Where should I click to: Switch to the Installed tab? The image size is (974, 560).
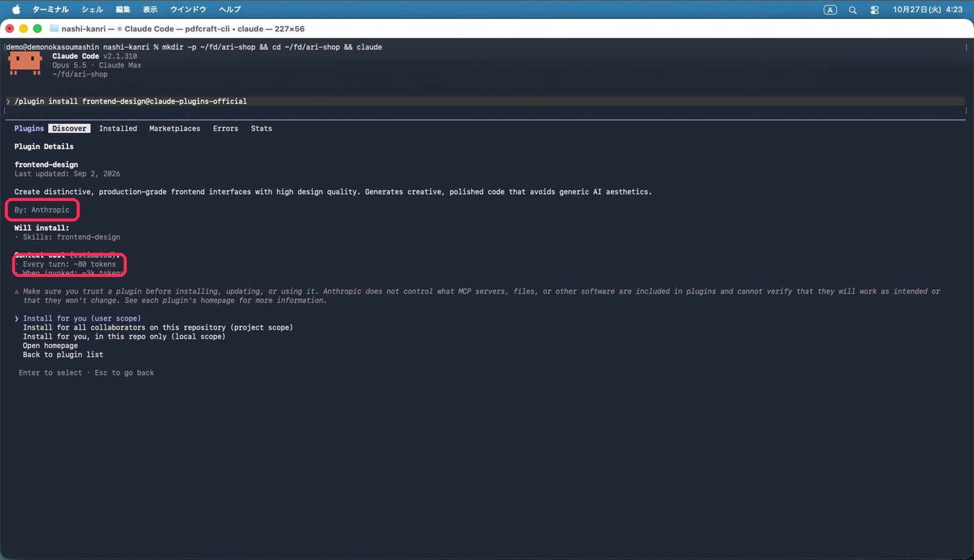(x=118, y=128)
